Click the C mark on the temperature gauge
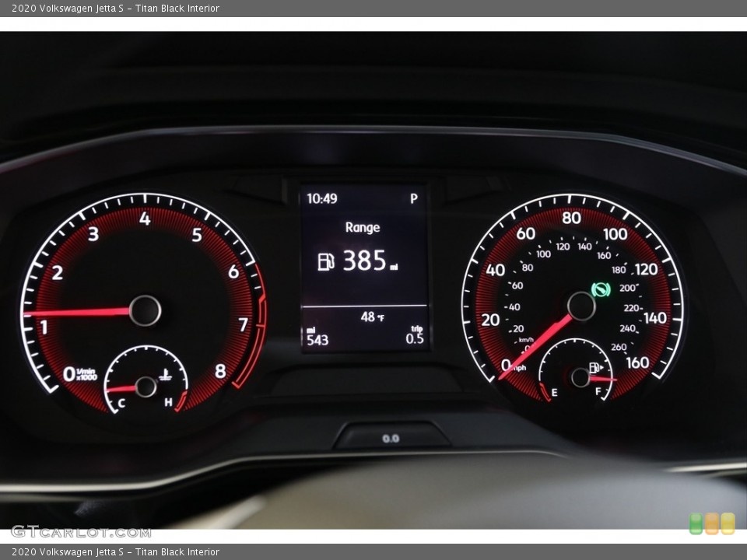This screenshot has height=560, width=747. coord(121,404)
